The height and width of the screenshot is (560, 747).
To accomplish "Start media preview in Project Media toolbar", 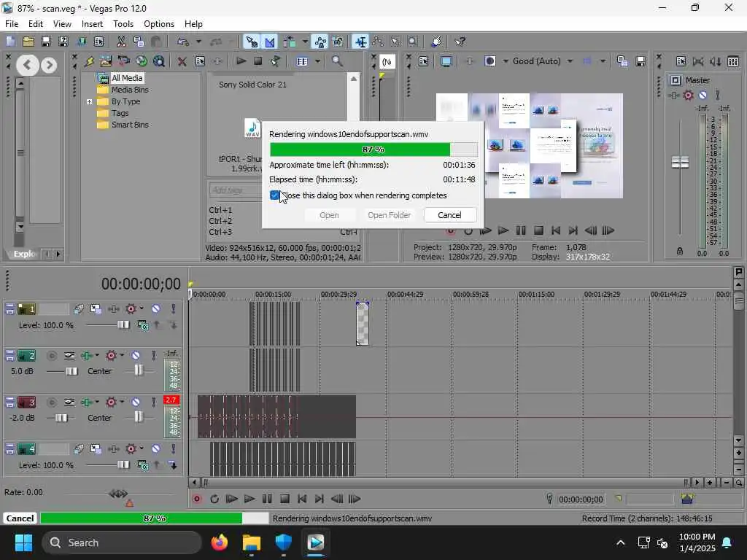I will point(241,61).
